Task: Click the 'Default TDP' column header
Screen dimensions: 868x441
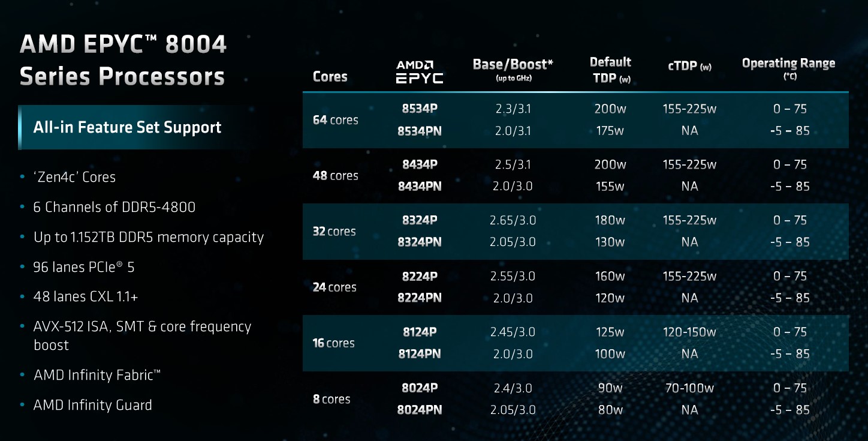Action: [610, 70]
